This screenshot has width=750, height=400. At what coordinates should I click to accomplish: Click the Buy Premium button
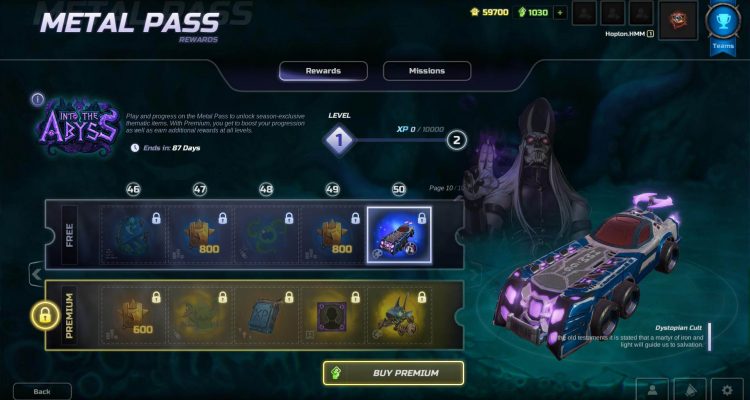(x=393, y=373)
